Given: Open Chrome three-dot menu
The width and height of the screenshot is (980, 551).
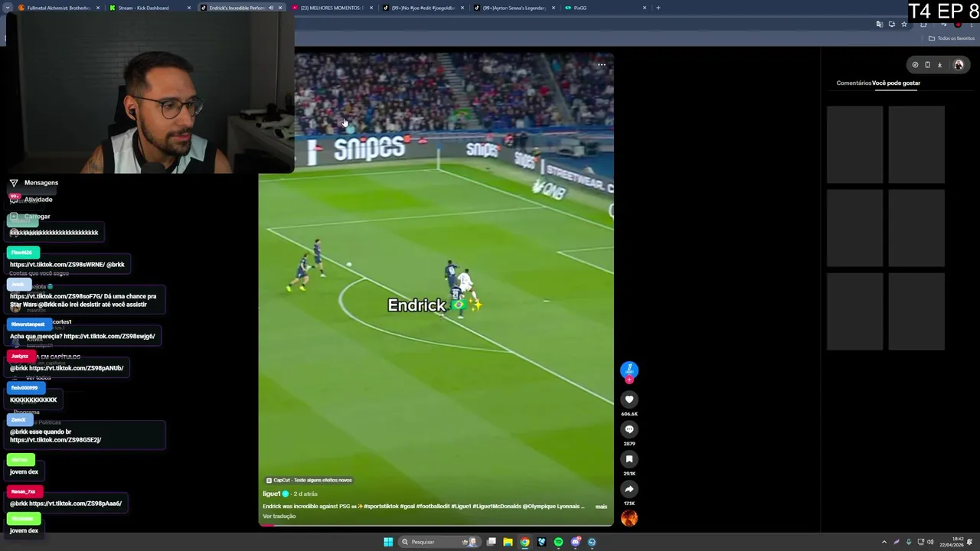Looking at the screenshot, I should 972,24.
